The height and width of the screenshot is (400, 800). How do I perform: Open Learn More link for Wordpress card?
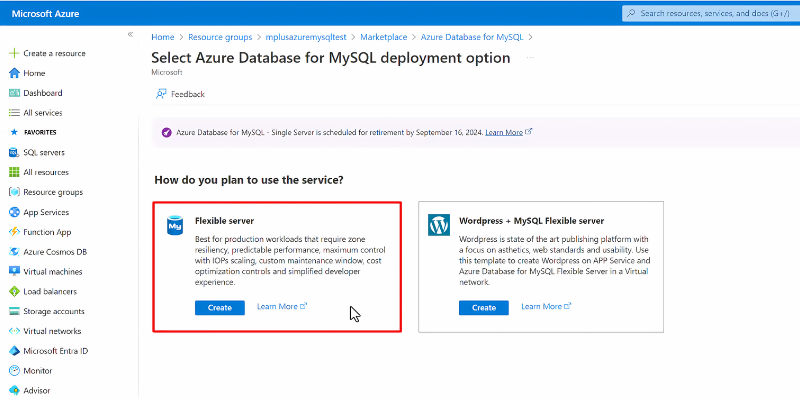point(546,307)
